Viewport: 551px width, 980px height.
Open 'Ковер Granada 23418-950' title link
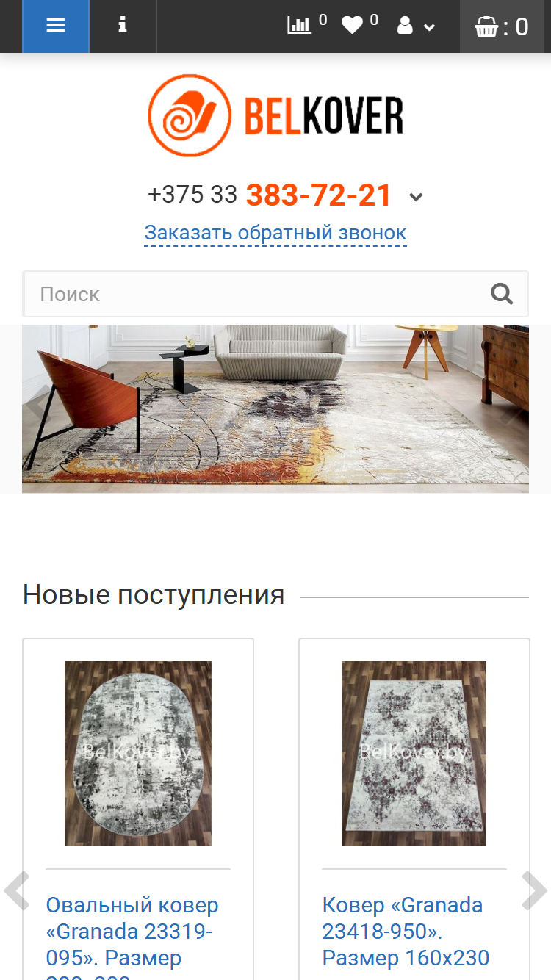coord(406,932)
